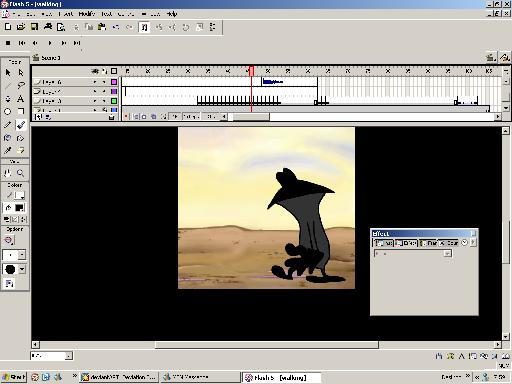Click the Scale toolbar icon
Screen dimensions: 512x384
(x=199, y=27)
